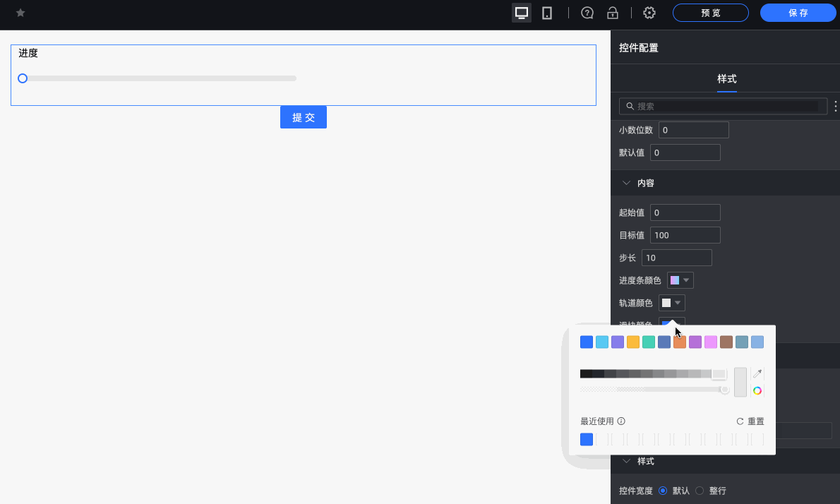The image size is (840, 504).
Task: Switch to desktop preview mode
Action: pos(522,13)
